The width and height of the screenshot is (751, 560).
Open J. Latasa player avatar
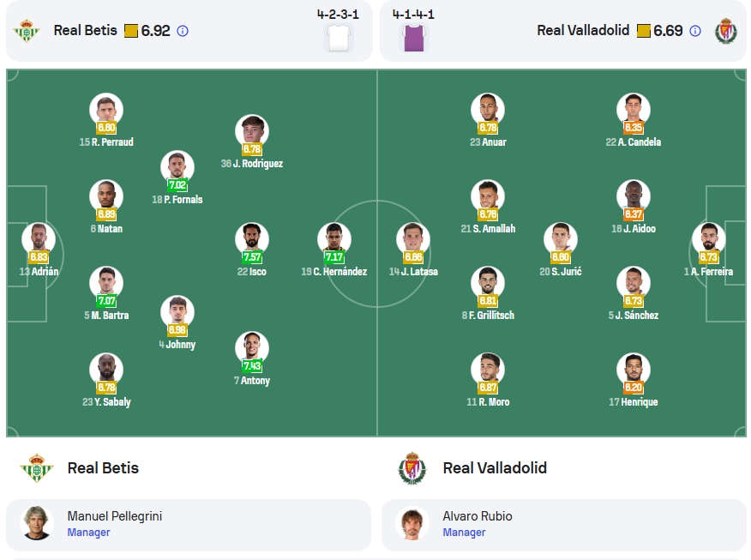[x=413, y=239]
